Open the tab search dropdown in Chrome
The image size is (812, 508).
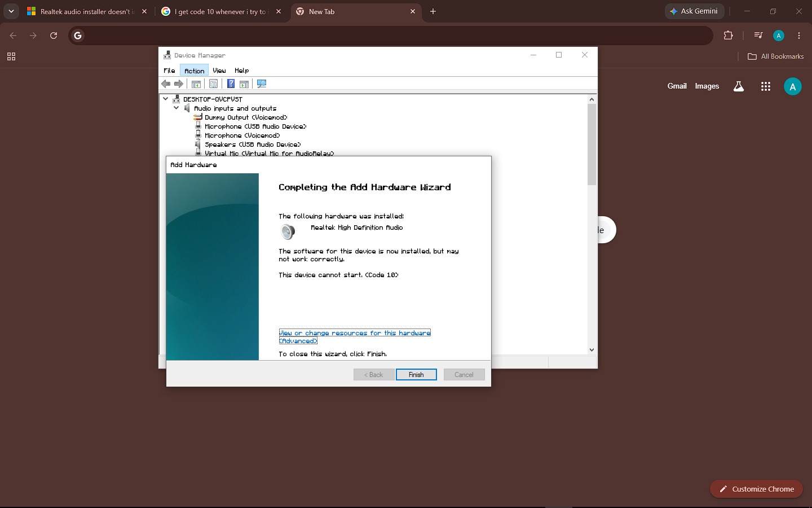pos(11,11)
